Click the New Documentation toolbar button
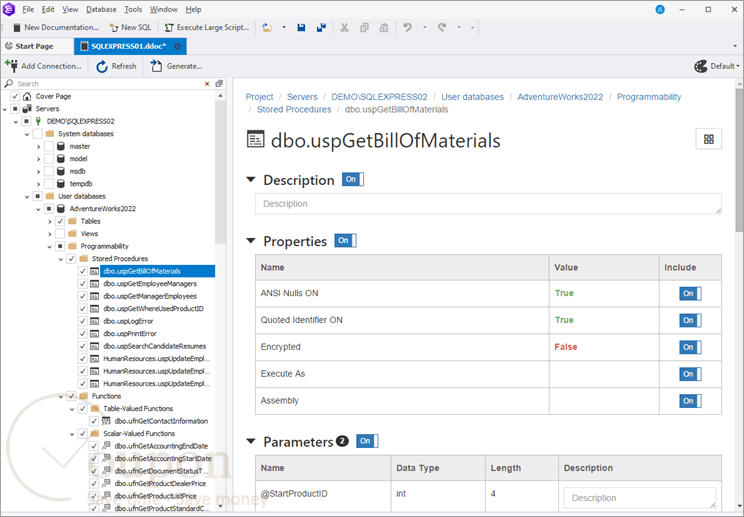 pos(56,28)
